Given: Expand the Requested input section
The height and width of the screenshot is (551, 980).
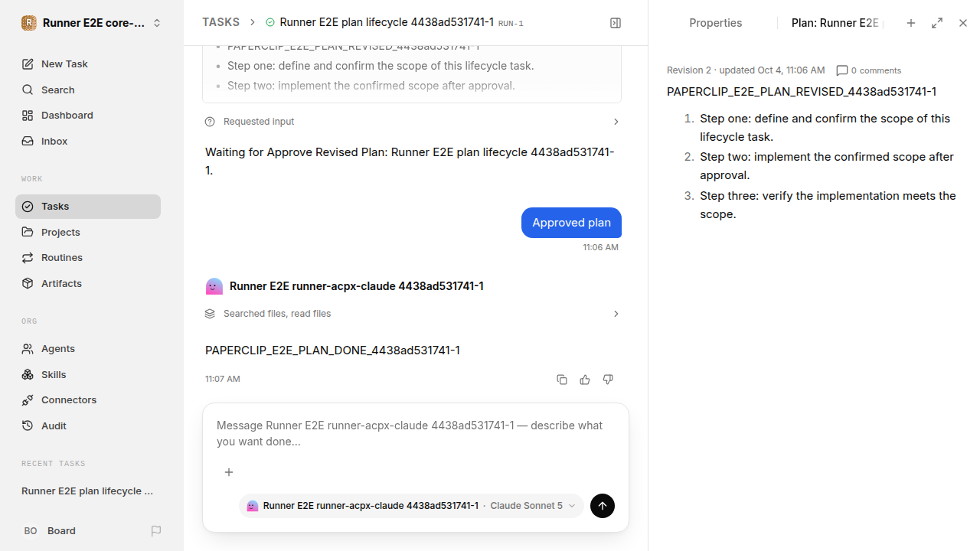Looking at the screenshot, I should point(412,122).
